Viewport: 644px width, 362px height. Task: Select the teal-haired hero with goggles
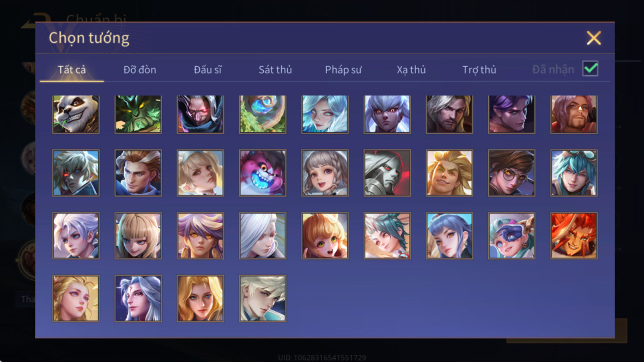tap(574, 173)
